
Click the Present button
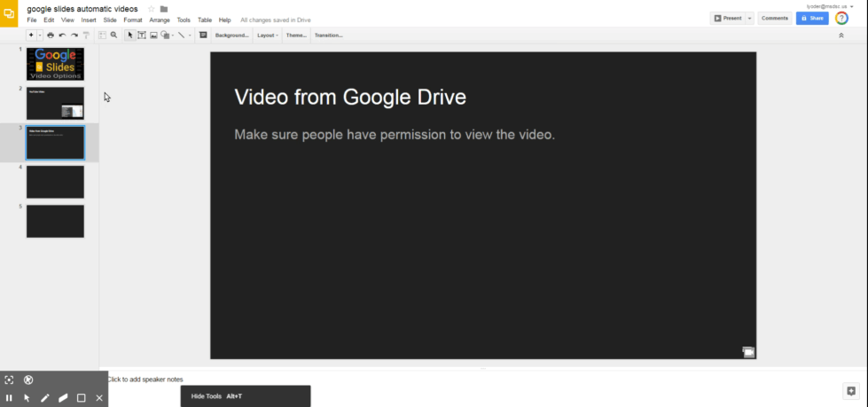[x=728, y=19]
